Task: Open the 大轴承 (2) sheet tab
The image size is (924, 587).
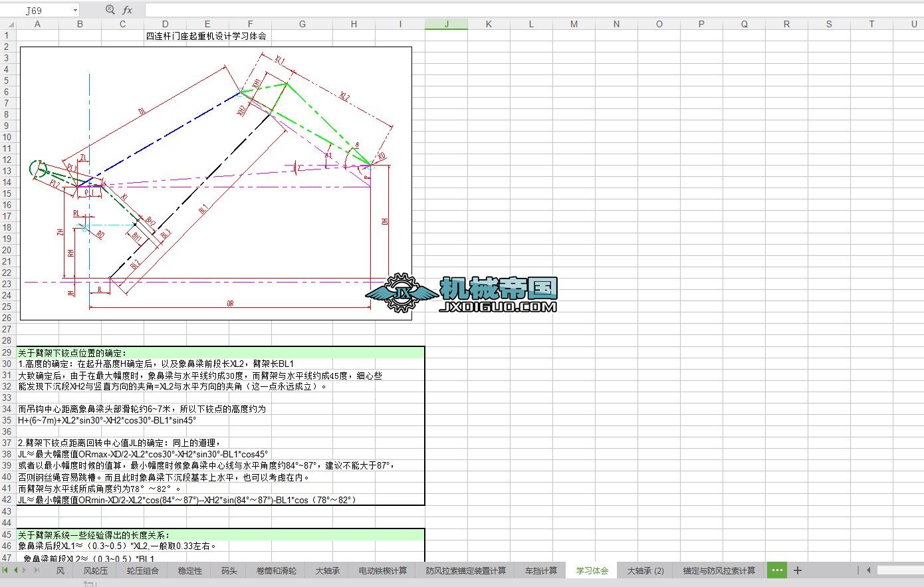Action: (645, 570)
